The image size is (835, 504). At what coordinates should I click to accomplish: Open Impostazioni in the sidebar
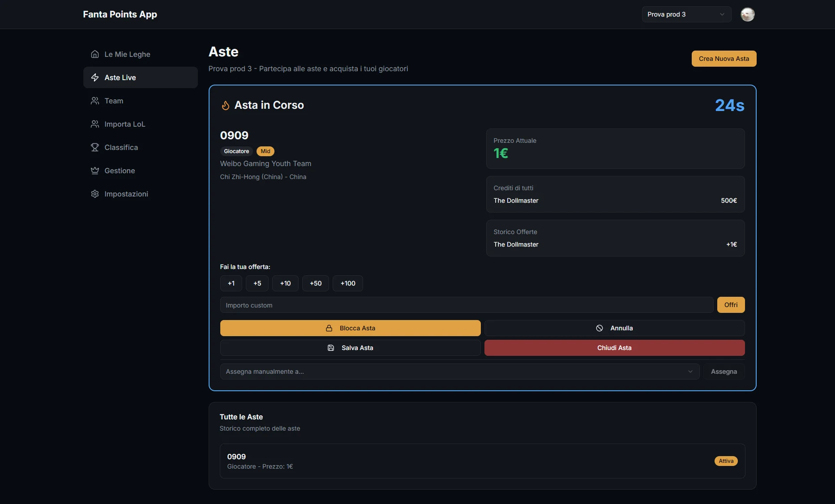pyautogui.click(x=141, y=194)
